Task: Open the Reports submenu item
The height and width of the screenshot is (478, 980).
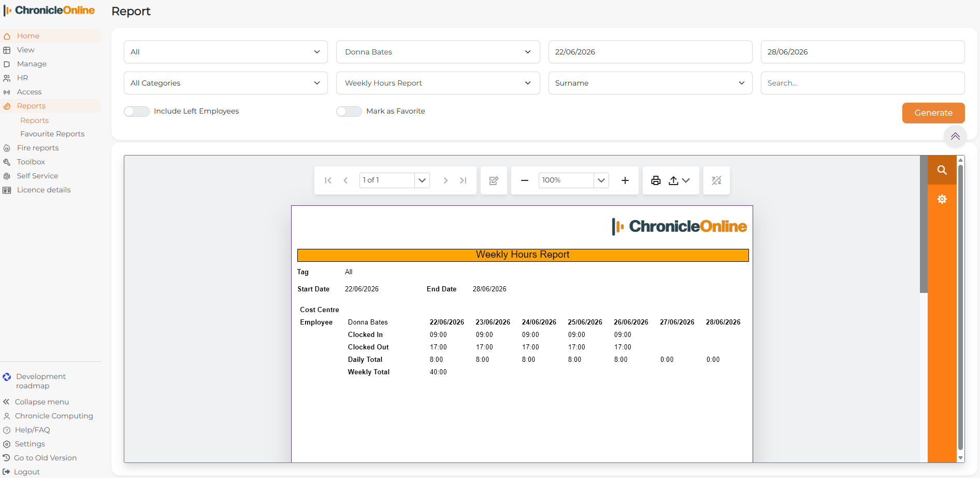Action: click(34, 120)
